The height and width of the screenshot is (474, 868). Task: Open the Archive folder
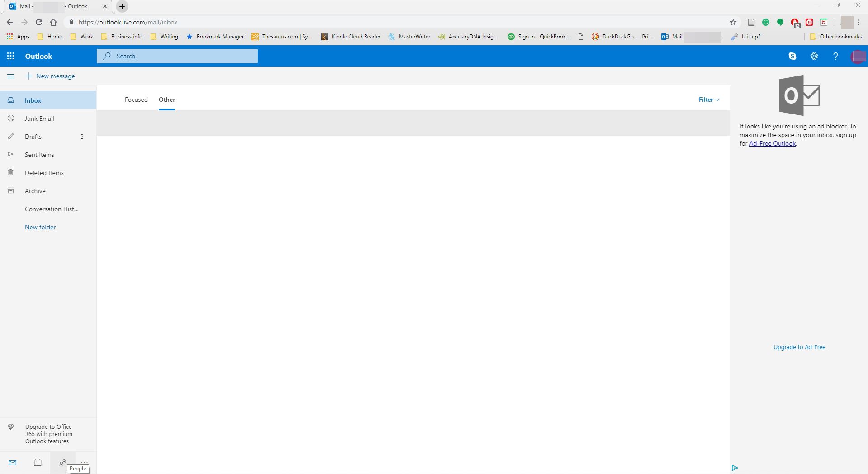48,191
